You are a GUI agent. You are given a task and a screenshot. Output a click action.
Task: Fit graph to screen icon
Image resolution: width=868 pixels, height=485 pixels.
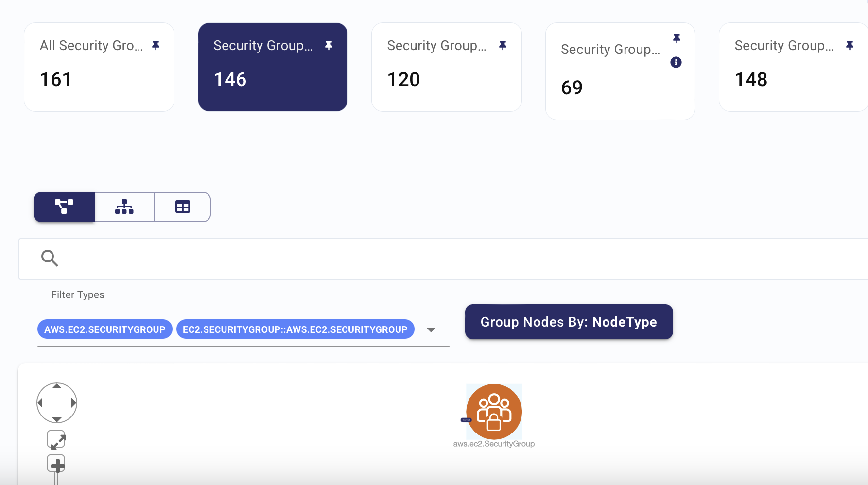pyautogui.click(x=56, y=440)
